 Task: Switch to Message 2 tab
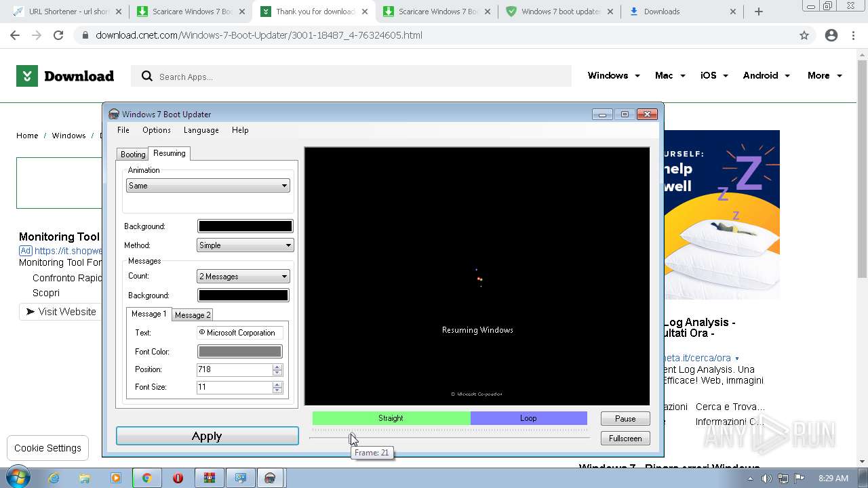click(x=193, y=315)
